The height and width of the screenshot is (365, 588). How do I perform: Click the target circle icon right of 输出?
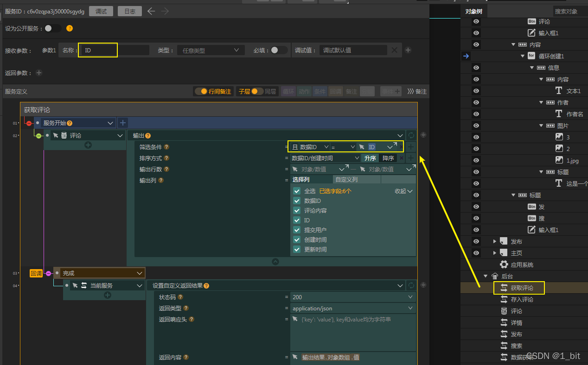(422, 135)
